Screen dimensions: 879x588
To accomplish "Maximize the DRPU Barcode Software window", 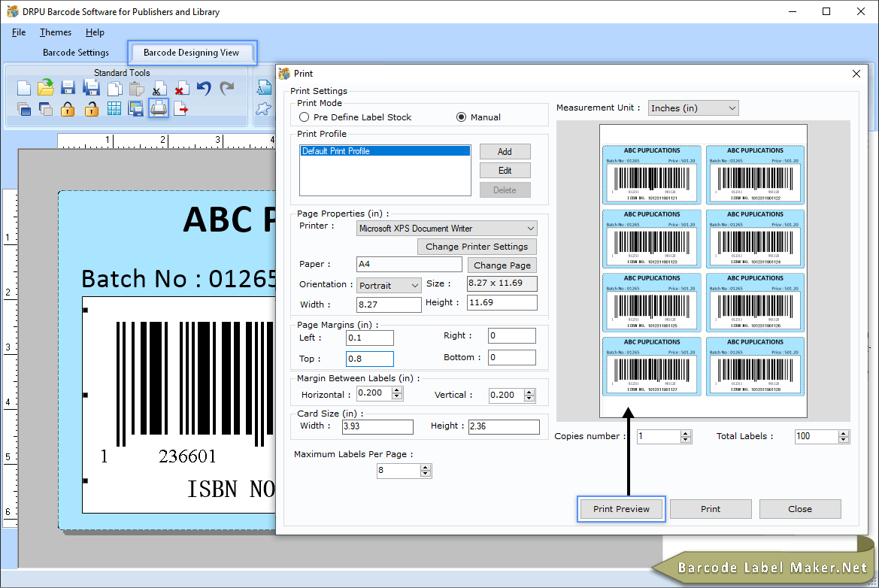I will tap(826, 11).
